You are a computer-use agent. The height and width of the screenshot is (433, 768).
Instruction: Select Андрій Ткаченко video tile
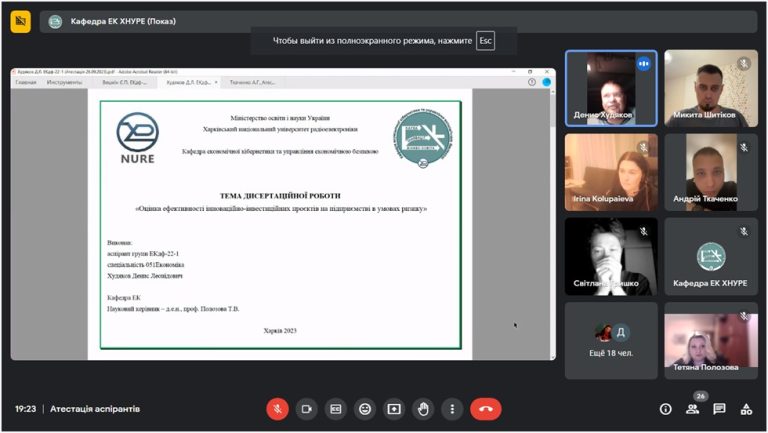[x=711, y=172]
